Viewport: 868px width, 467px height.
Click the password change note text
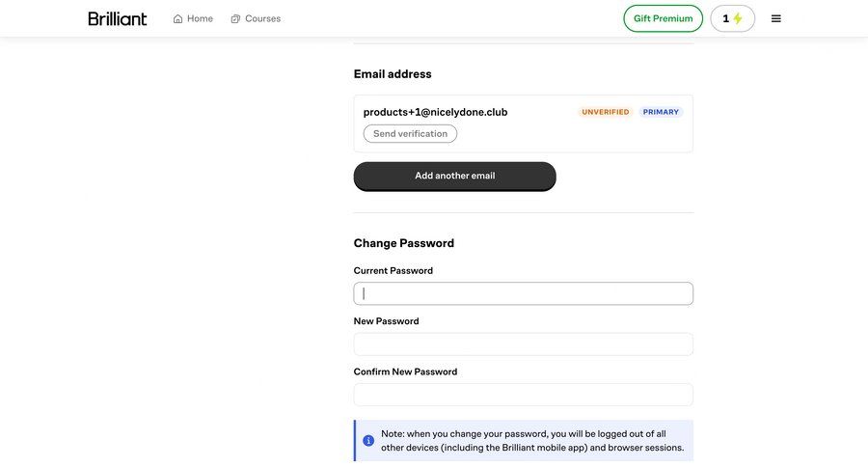coord(530,441)
